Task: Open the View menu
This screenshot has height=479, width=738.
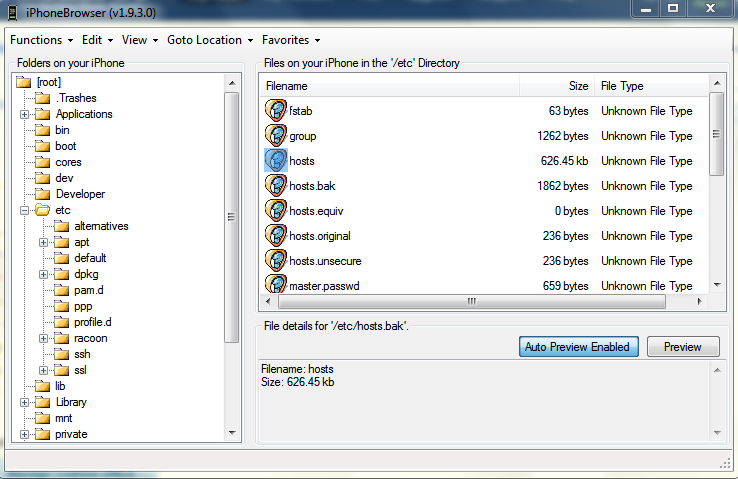Action: (140, 40)
